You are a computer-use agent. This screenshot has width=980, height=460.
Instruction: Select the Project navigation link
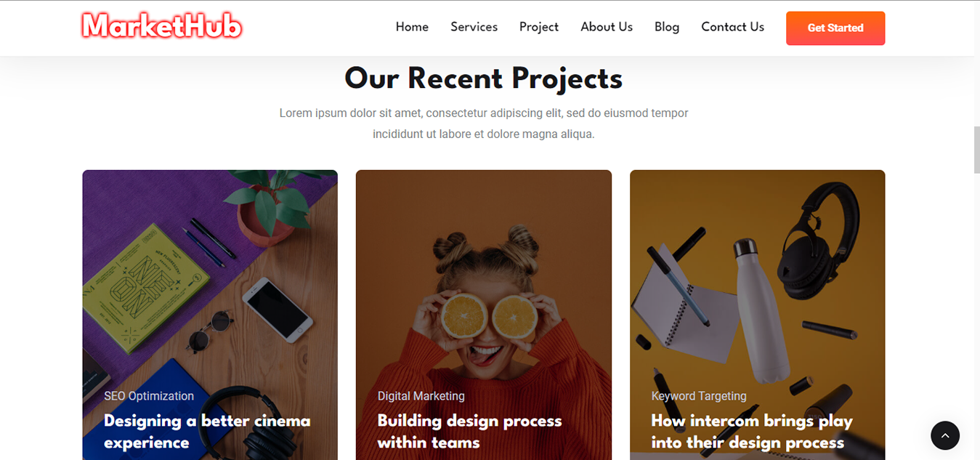pos(539,27)
